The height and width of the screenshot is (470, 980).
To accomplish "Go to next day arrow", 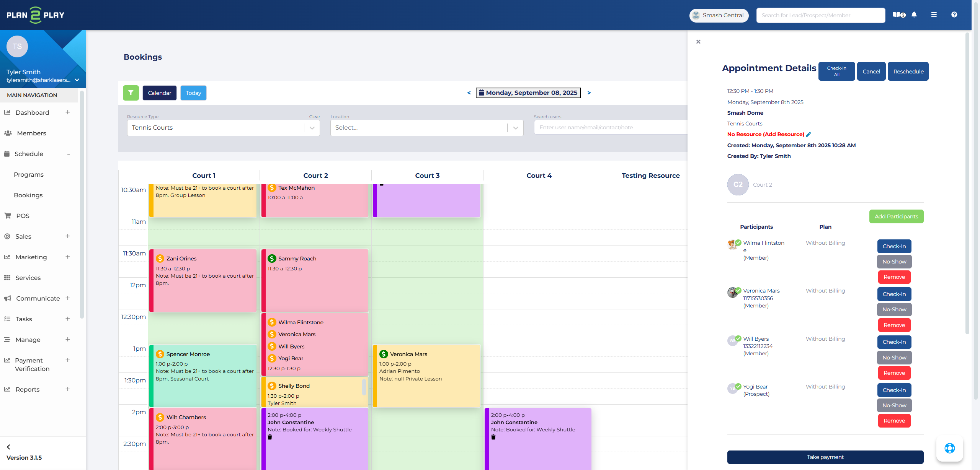I will coord(589,93).
